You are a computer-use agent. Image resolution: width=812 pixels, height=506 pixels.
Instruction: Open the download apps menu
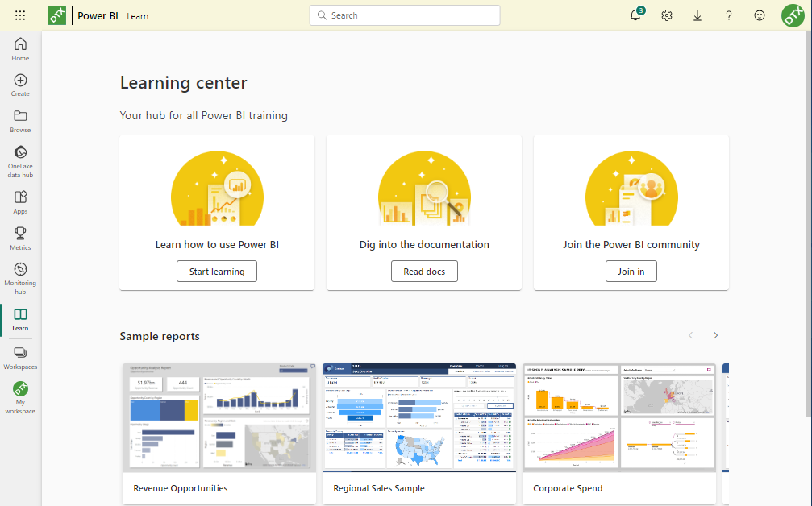pyautogui.click(x=697, y=15)
